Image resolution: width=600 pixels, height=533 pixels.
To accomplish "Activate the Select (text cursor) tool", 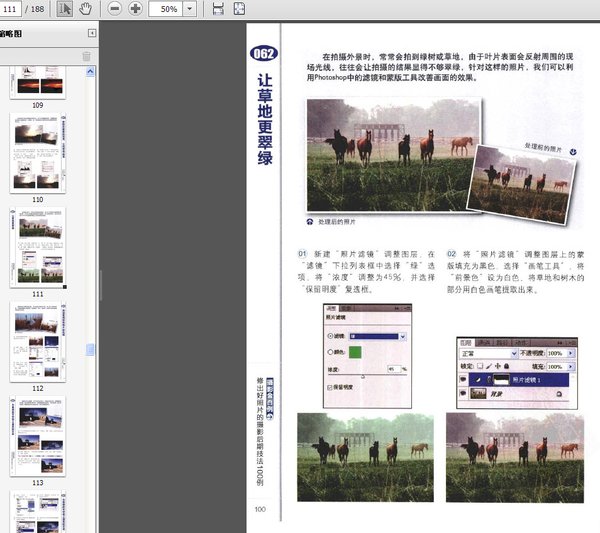I will pos(65,8).
